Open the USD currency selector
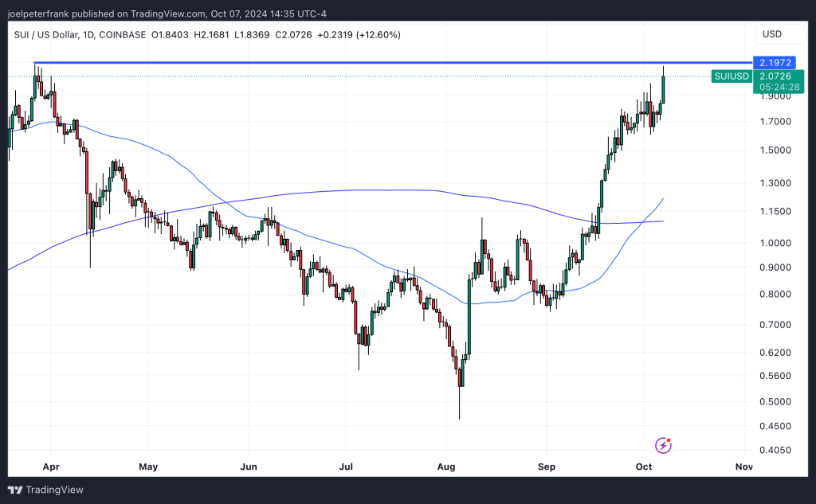The width and height of the screenshot is (816, 504). (x=772, y=34)
